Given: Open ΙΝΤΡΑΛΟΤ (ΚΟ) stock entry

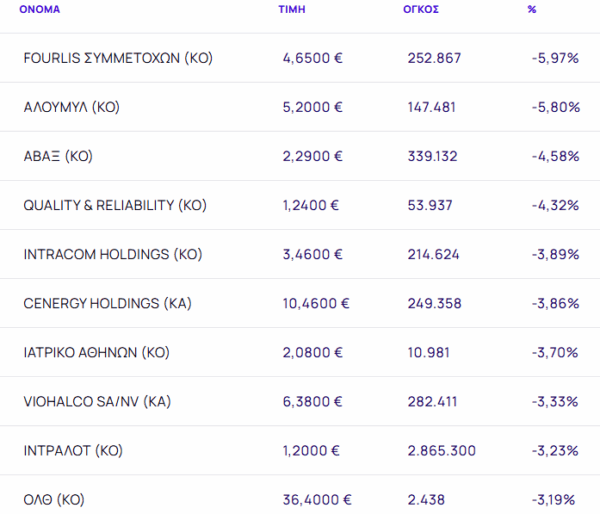Looking at the screenshot, I should pos(73,450).
